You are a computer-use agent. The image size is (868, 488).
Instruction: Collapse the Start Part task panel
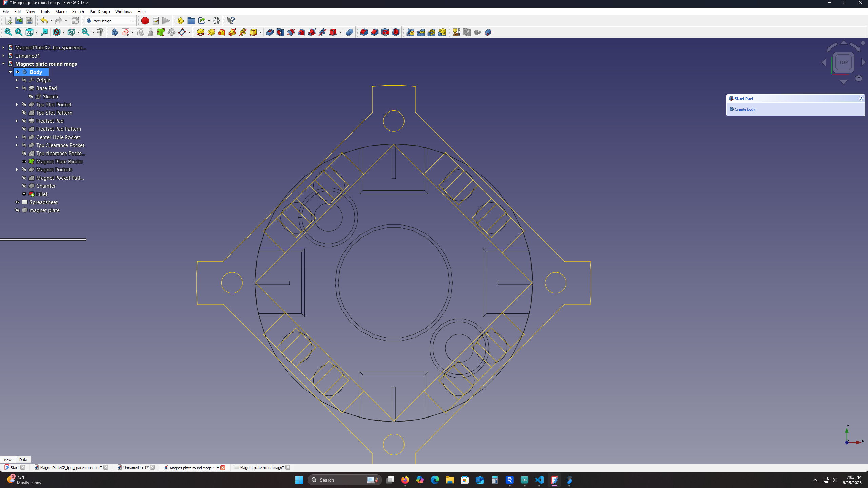[x=861, y=98]
